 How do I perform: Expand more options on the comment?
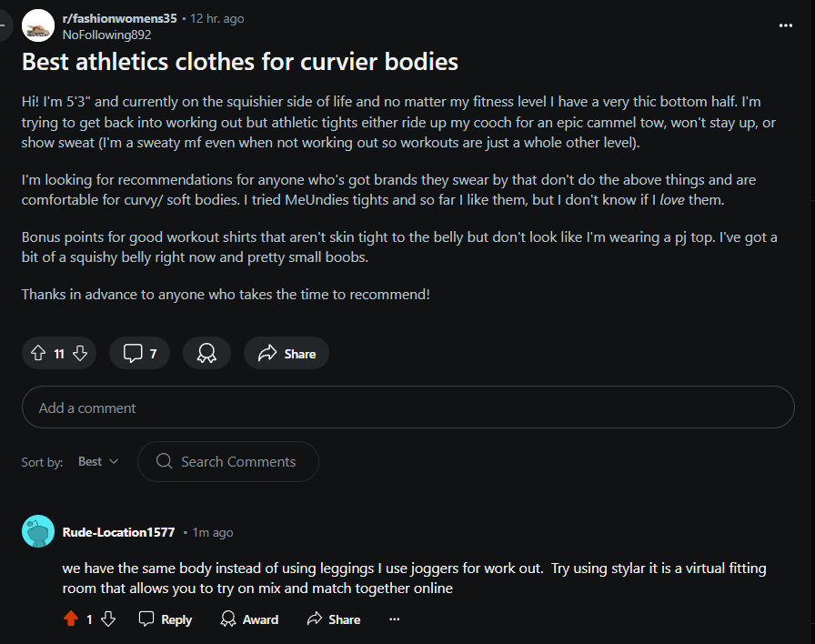coord(394,619)
